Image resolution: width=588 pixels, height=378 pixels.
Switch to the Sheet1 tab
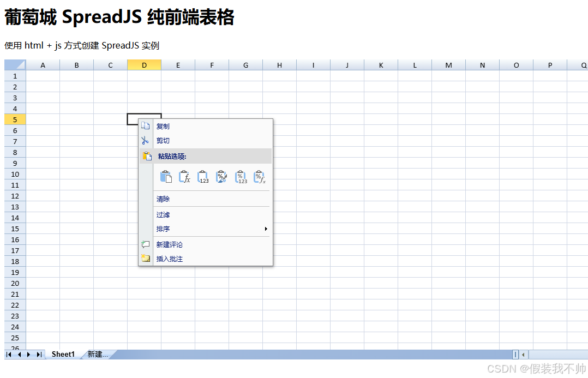click(x=63, y=355)
